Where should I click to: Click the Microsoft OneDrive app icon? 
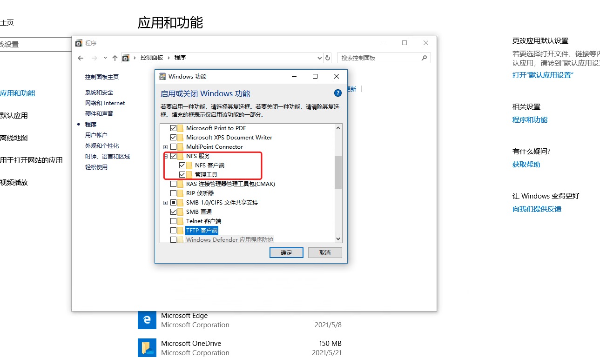[147, 348]
